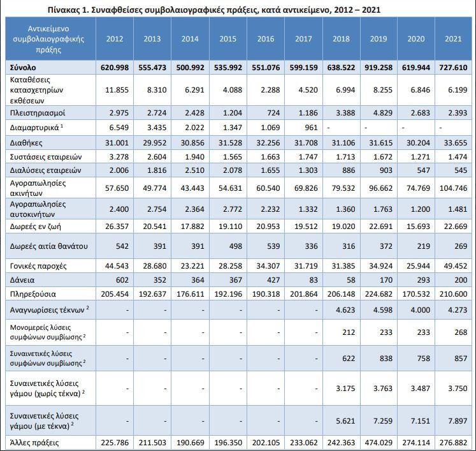Select the 'Δωρεές εν ζωή' row label
Viewport: 476px width, 451px height.
35,226
